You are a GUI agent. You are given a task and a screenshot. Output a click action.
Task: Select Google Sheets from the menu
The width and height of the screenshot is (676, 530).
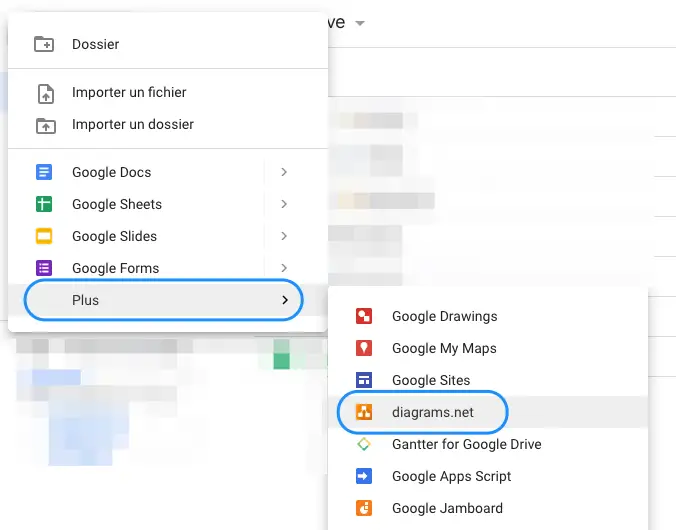pyautogui.click(x=168, y=204)
